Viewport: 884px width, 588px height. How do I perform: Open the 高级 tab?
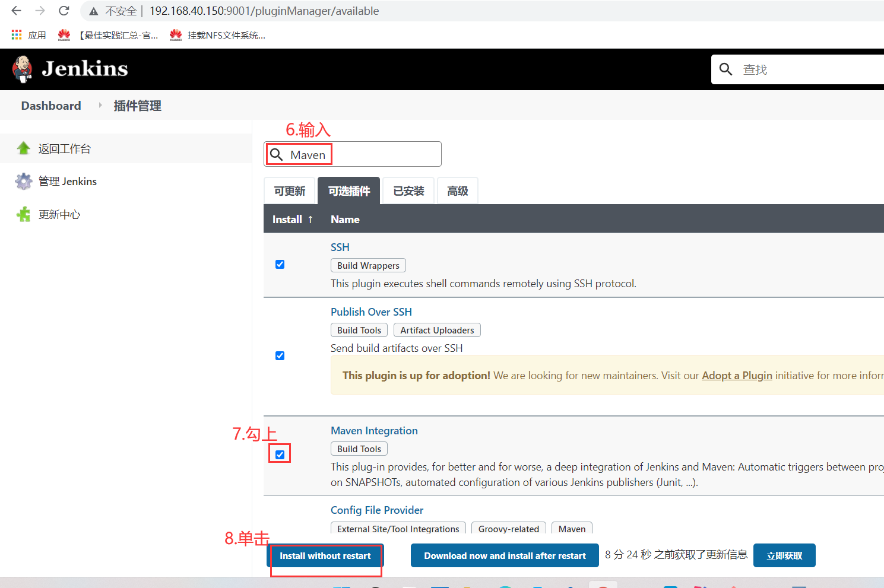(x=458, y=190)
